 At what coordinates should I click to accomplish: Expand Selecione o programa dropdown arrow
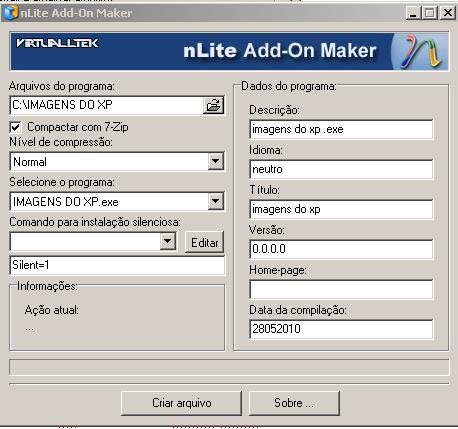pos(216,201)
